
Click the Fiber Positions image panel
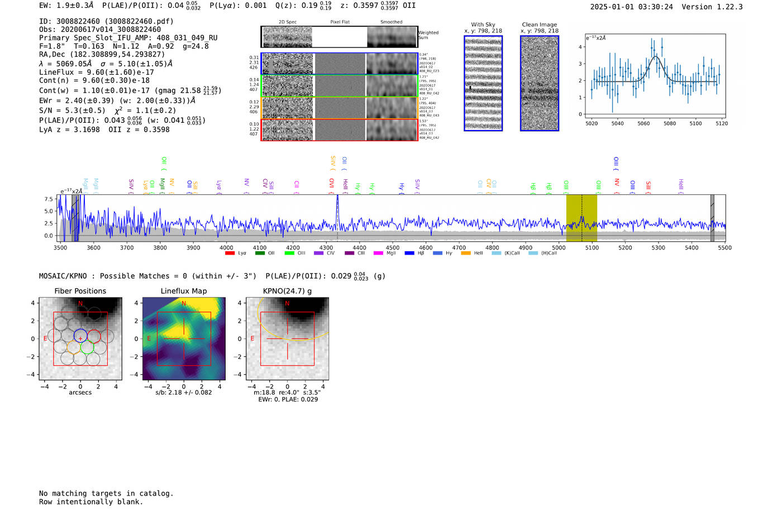click(80, 338)
